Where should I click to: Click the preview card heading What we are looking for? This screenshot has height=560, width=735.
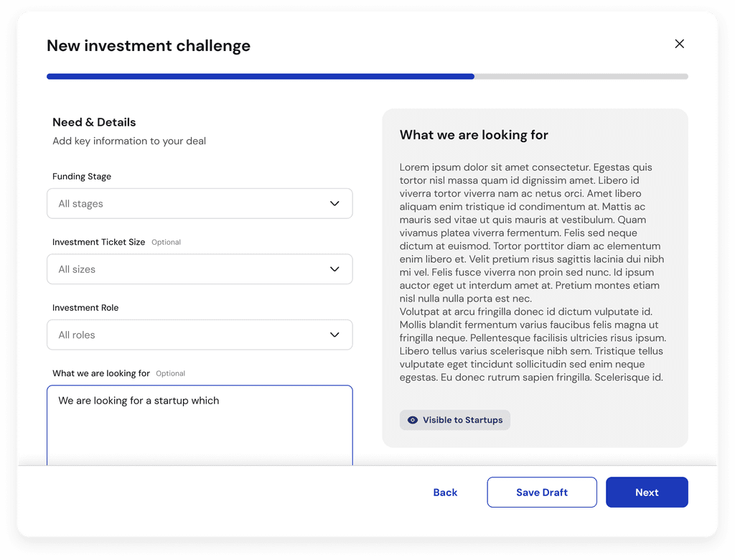[x=474, y=135]
